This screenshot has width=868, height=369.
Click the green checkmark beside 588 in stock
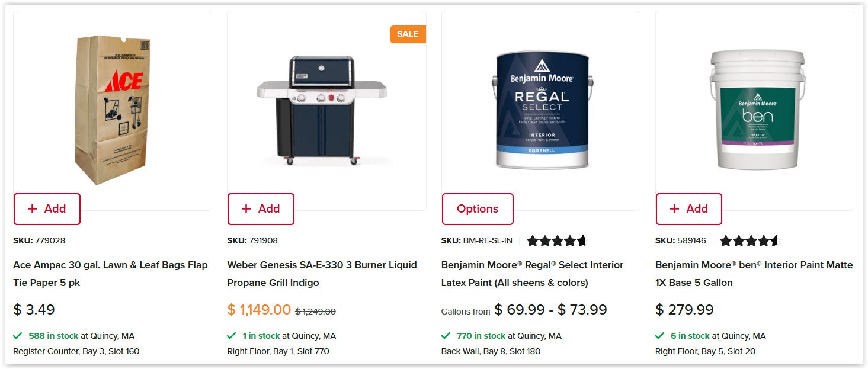pyautogui.click(x=18, y=335)
